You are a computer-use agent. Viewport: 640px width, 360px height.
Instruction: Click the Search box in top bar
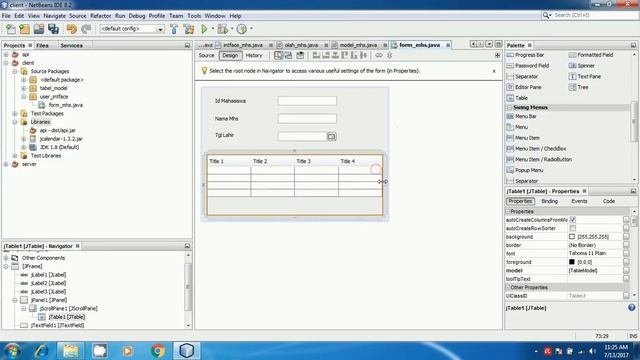pyautogui.click(x=589, y=15)
